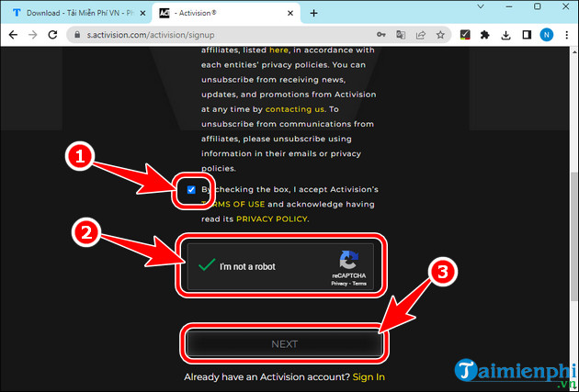Viewport: 579px width, 392px height.
Task: Open tab search chevron
Action: tap(481, 6)
